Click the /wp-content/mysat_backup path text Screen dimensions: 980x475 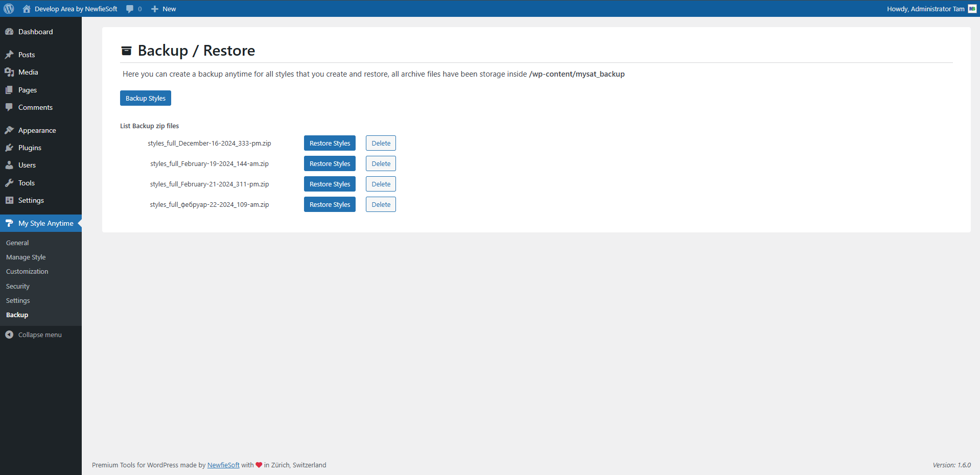click(577, 74)
